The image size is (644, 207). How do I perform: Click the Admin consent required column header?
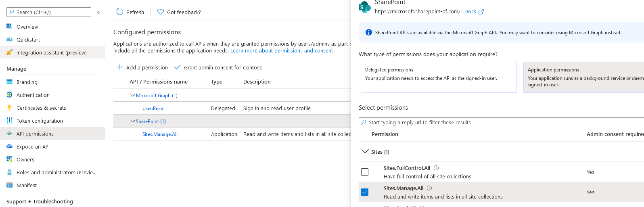point(615,134)
